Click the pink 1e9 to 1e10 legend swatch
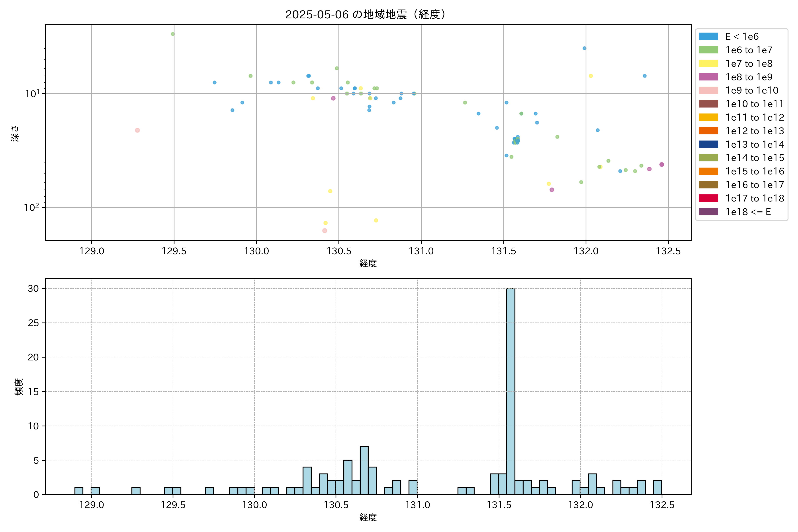Screen dimensions: 798x532 coord(708,91)
